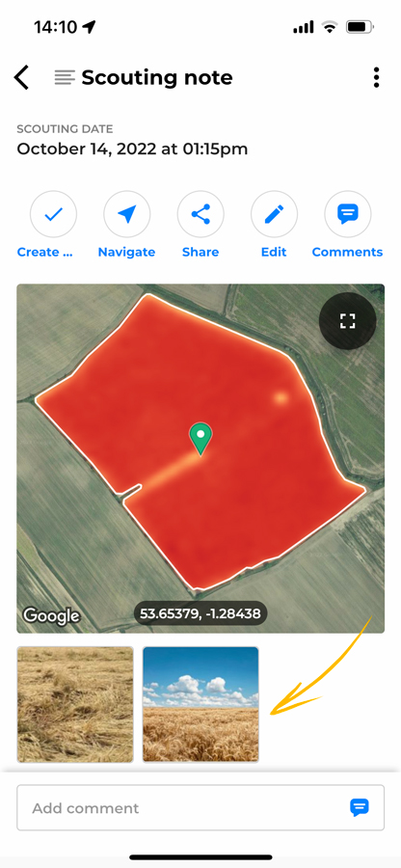Tap the Edit pencil circle icon

click(274, 214)
